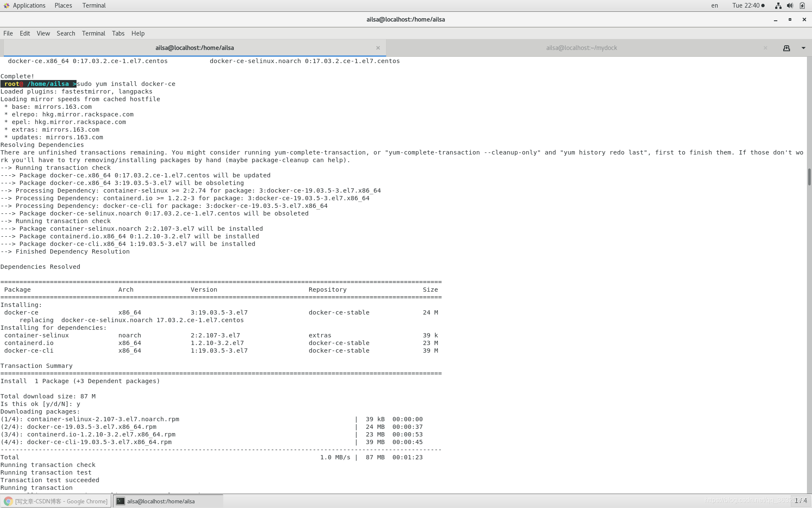Screen dimensions: 812x508
Task: Open the tab list dropdown arrow
Action: [x=803, y=48]
